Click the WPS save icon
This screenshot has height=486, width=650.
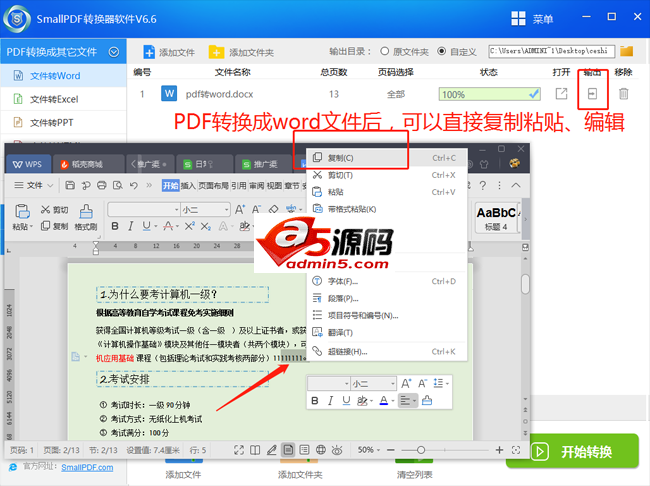pos(70,185)
